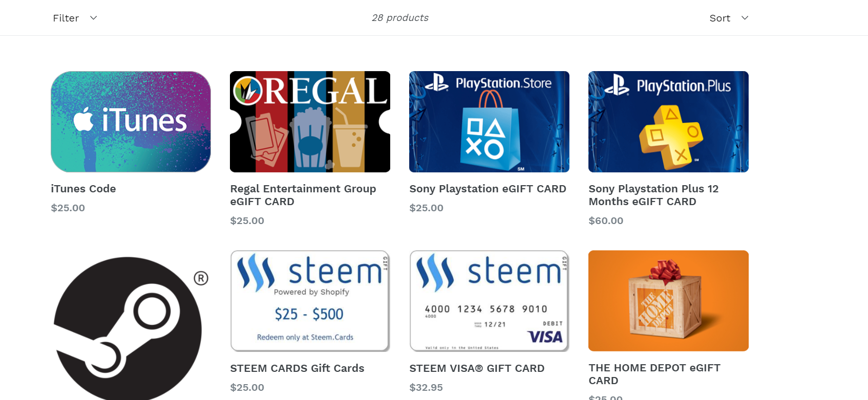
Task: Click the $60.00 PlayStation Plus price
Action: (606, 220)
